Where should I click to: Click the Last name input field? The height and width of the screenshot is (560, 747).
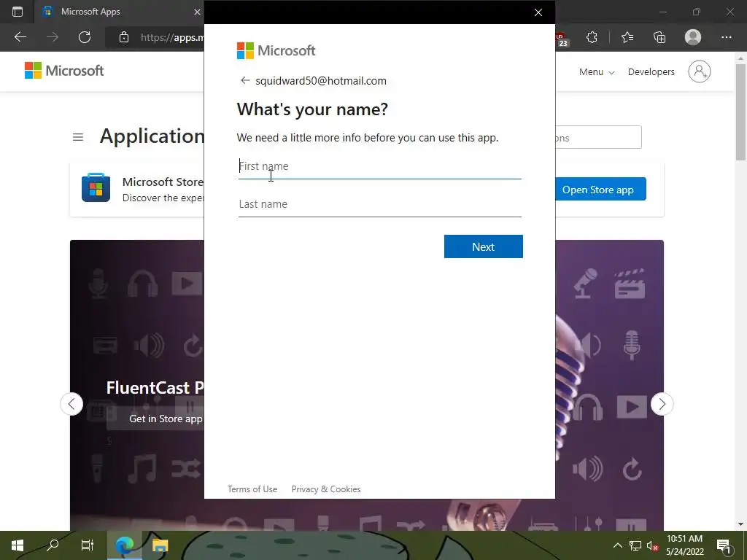pyautogui.click(x=379, y=204)
